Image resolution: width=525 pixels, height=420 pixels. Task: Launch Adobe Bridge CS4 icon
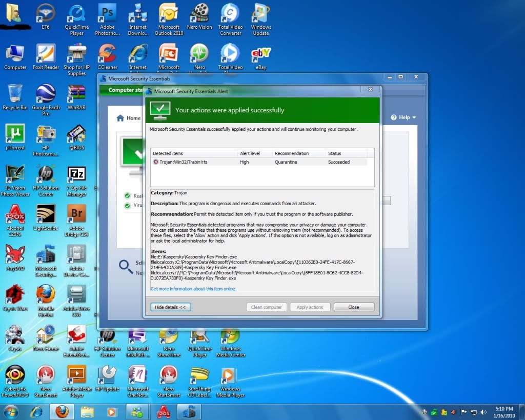[77, 220]
